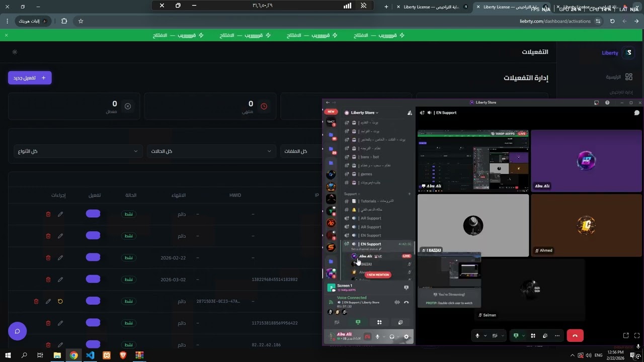Open Discord Help question mark icon
This screenshot has width=644, height=362.
click(x=607, y=103)
